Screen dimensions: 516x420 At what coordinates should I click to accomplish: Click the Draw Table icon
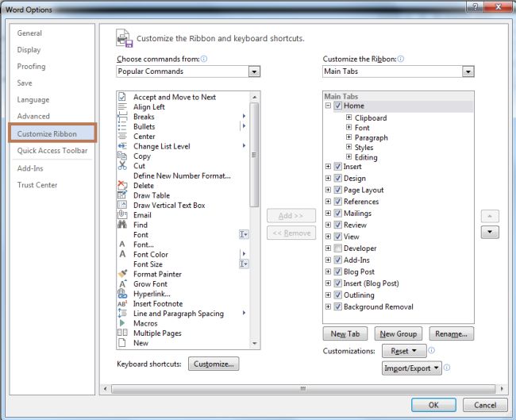[122, 195]
